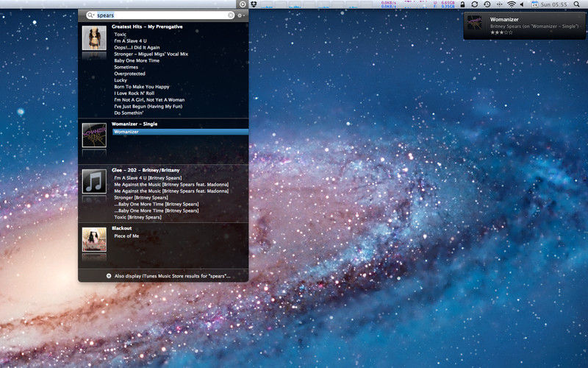Viewport: 588px width, 368px height.
Task: Click the circular sync arrows menu bar icon
Action: 474,4
